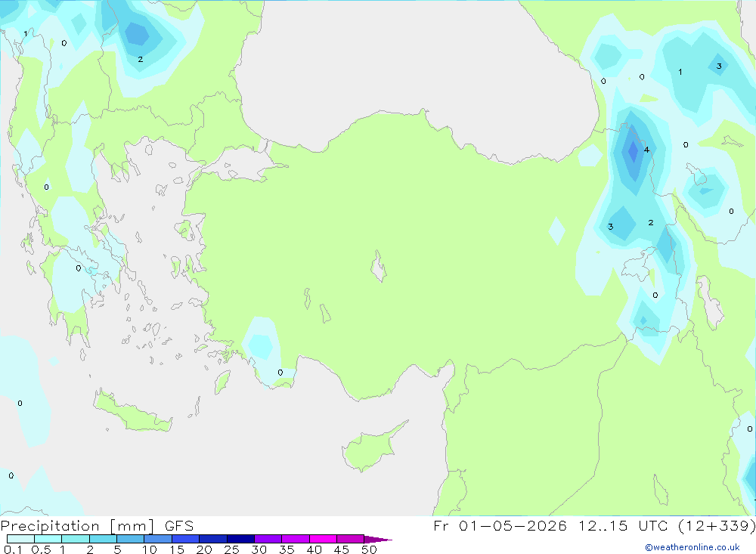Select the '0.5' legend scale label
The height and width of the screenshot is (554, 756).
click(41, 549)
